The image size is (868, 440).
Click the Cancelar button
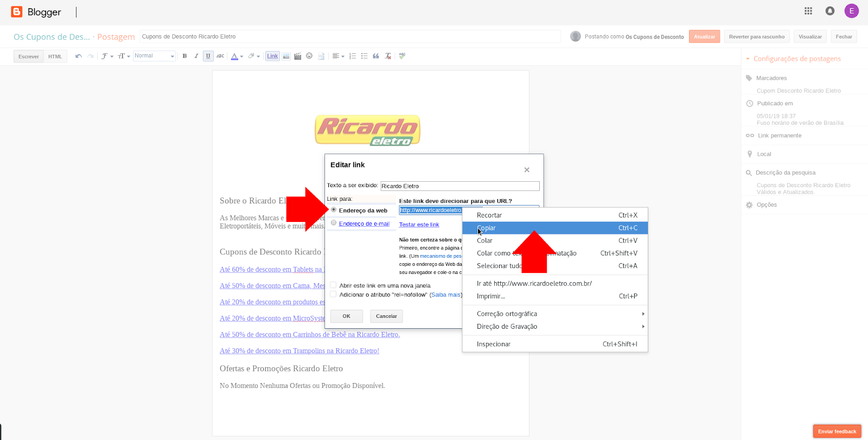[387, 316]
